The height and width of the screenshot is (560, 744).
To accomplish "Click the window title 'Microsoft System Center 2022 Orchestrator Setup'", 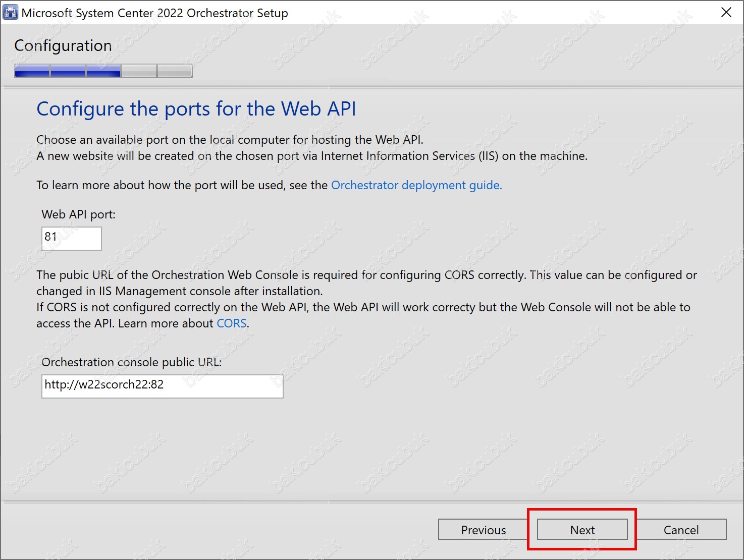I will 155,13.
